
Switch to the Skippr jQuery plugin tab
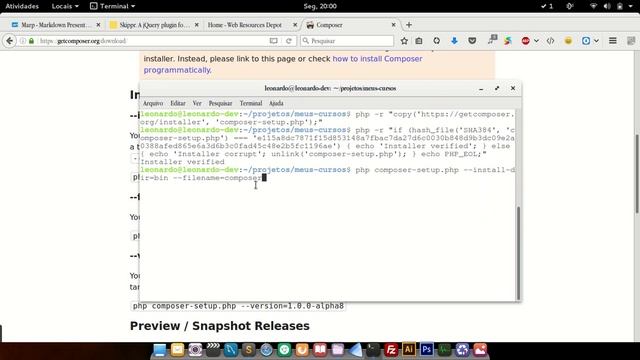click(154, 25)
